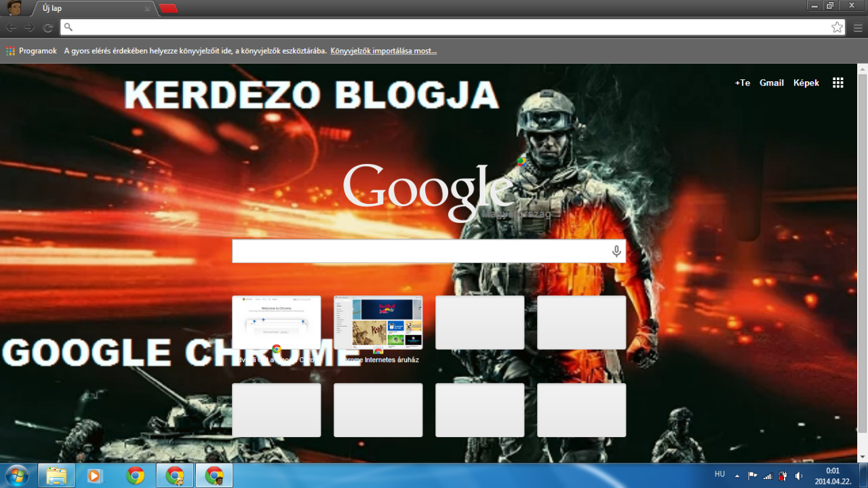Open the Képek images link
This screenshot has width=868, height=488.
coord(806,83)
